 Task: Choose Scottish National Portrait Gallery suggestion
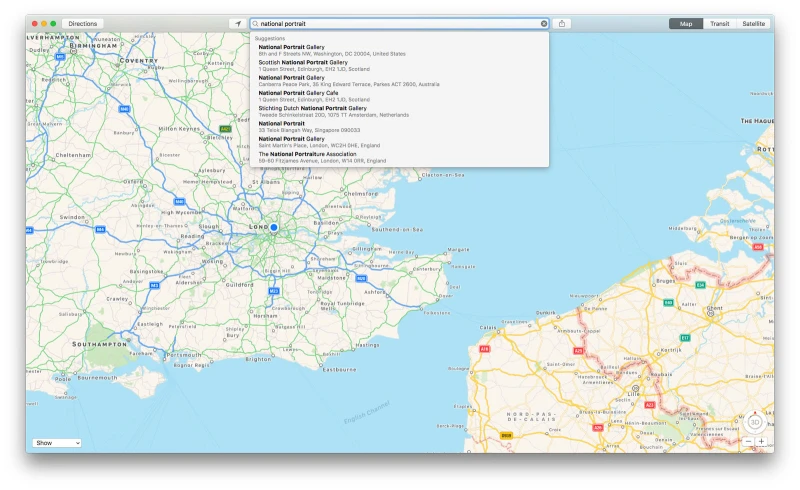tap(320, 65)
